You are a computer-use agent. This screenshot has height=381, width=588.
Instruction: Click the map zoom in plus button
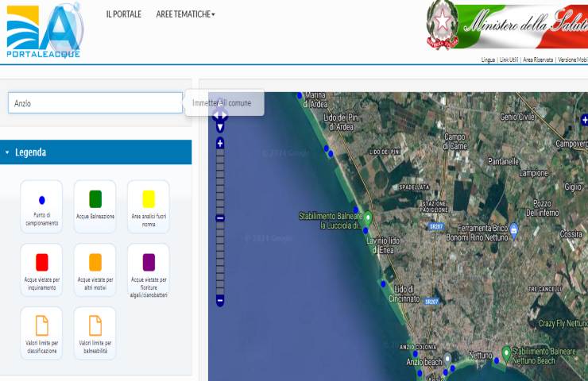[220, 143]
